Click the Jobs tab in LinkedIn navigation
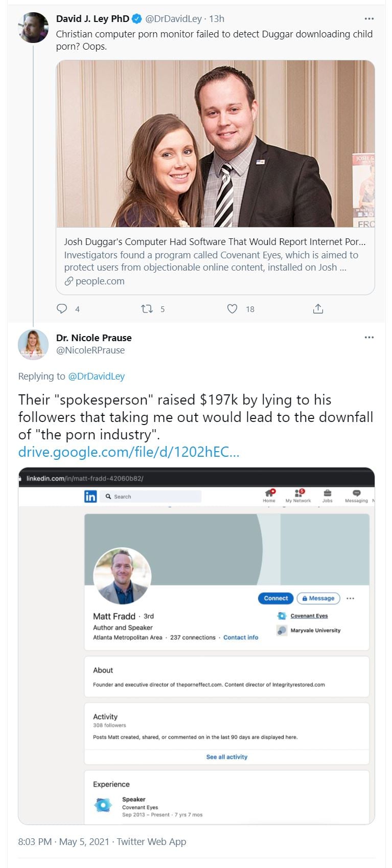 [328, 495]
